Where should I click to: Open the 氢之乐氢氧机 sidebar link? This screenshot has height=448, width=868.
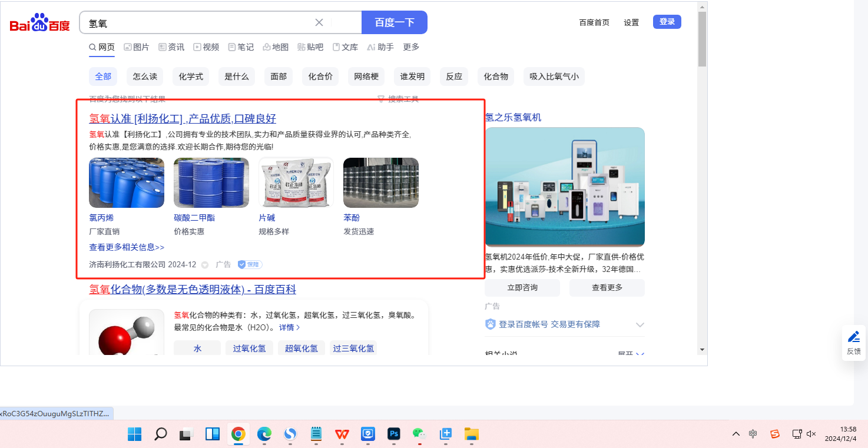[x=513, y=118]
